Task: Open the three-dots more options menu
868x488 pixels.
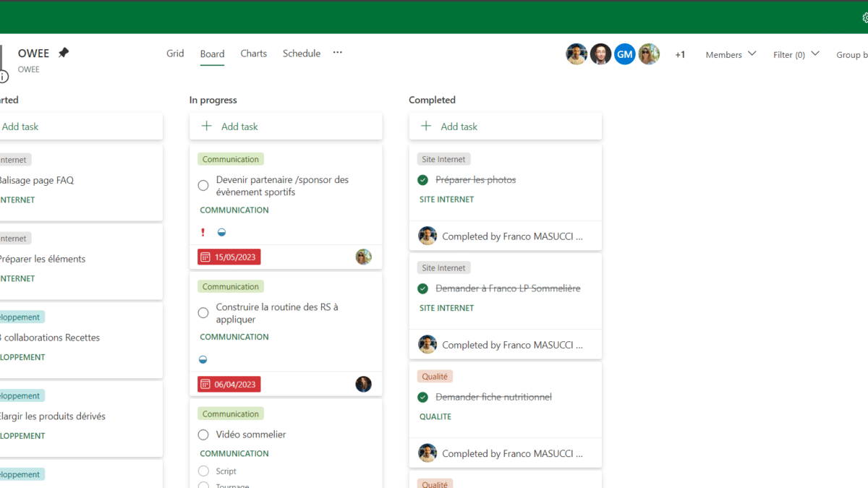Action: coord(337,53)
